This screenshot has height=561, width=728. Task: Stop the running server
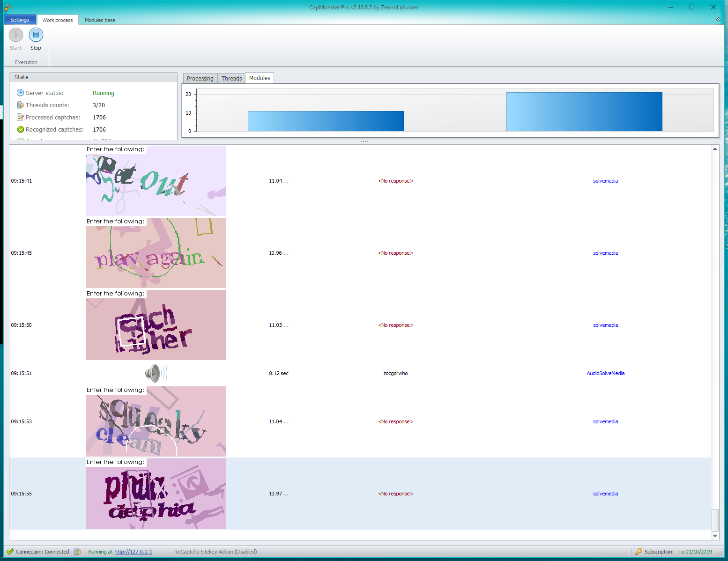pyautogui.click(x=36, y=35)
